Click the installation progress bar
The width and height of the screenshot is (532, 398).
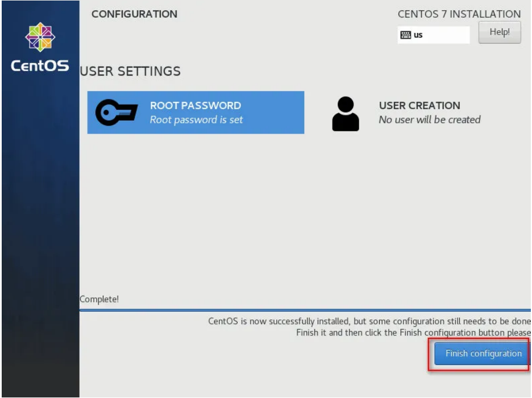pos(305,310)
